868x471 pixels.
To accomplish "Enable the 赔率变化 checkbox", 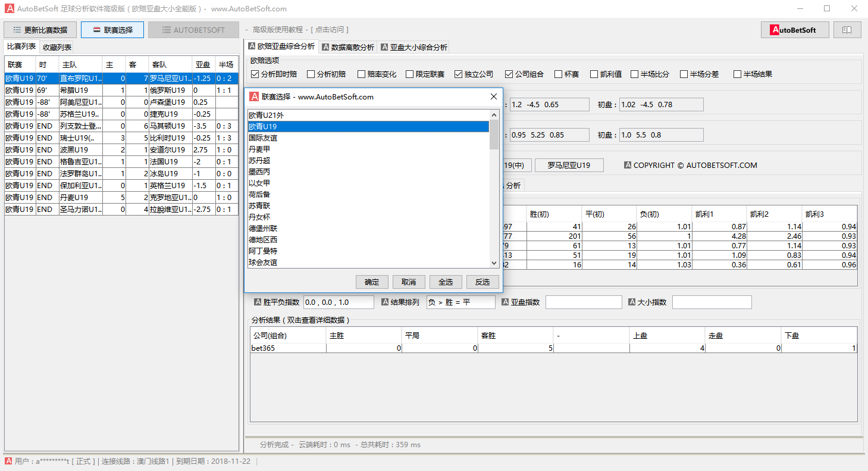I will click(377, 74).
